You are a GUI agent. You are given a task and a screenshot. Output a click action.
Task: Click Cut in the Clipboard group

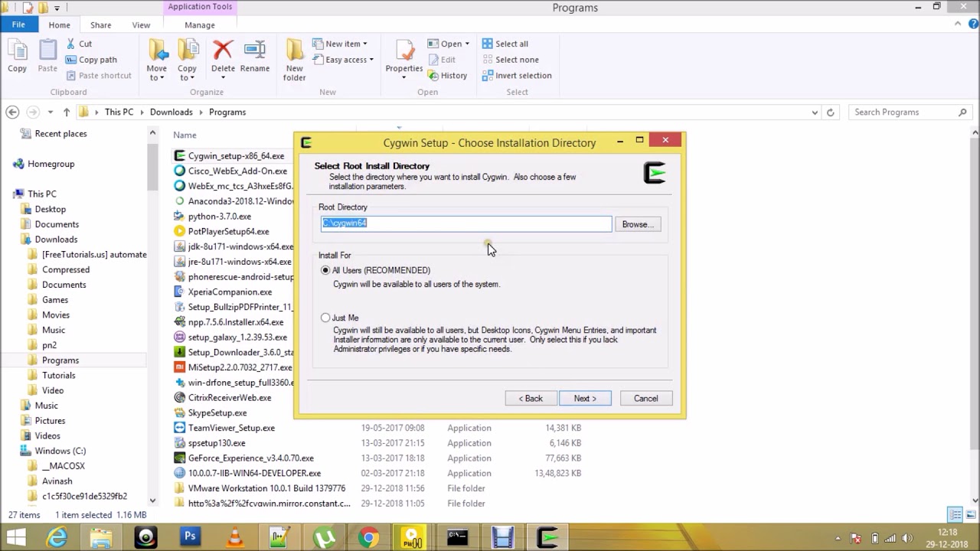pyautogui.click(x=78, y=44)
